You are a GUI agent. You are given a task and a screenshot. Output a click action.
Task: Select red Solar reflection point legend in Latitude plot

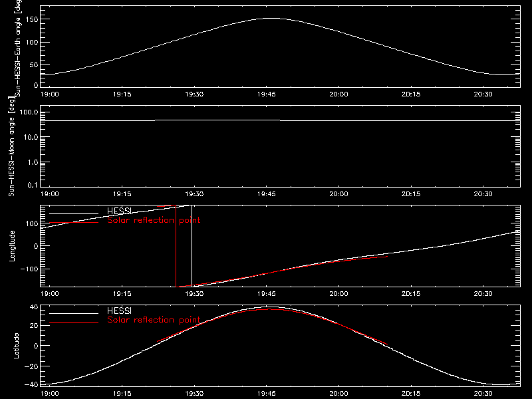154,320
